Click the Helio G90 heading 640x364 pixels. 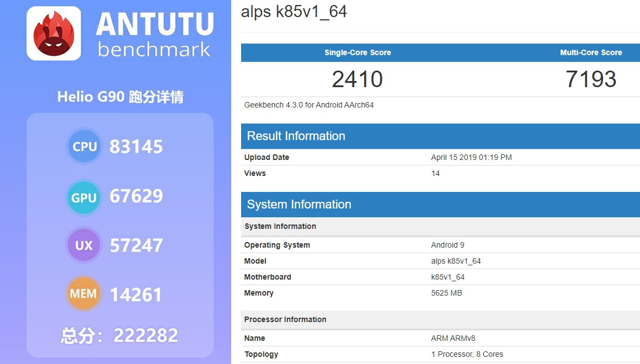[120, 97]
